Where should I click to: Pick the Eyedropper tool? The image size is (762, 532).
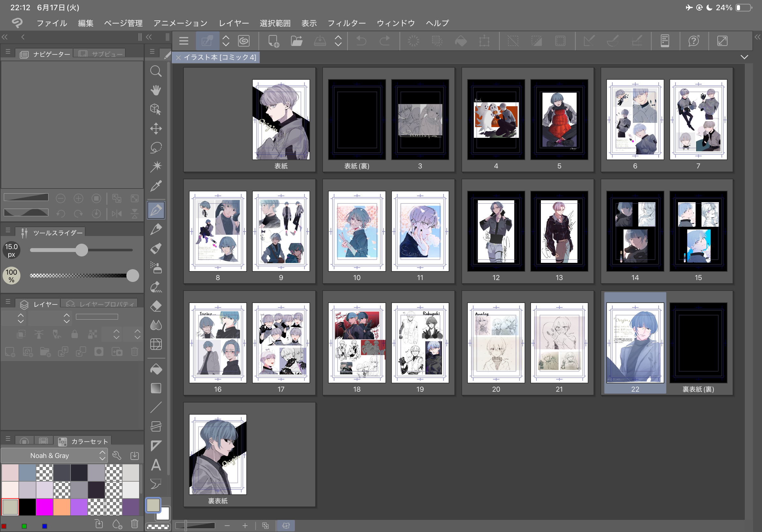point(156,186)
